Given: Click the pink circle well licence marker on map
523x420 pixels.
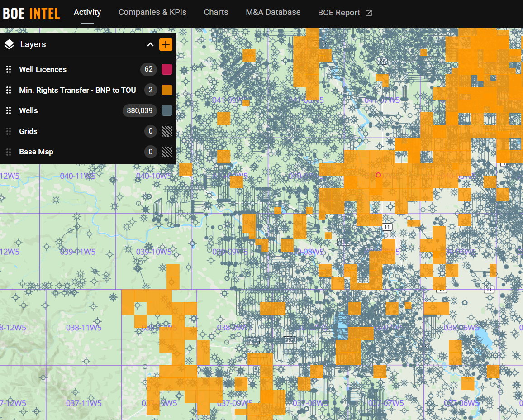Looking at the screenshot, I should (378, 175).
